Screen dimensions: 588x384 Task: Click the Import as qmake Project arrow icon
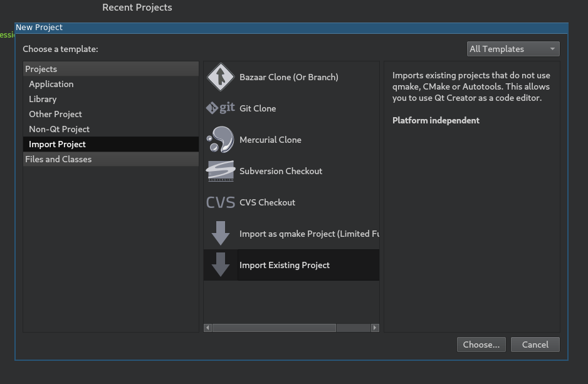pyautogui.click(x=220, y=233)
